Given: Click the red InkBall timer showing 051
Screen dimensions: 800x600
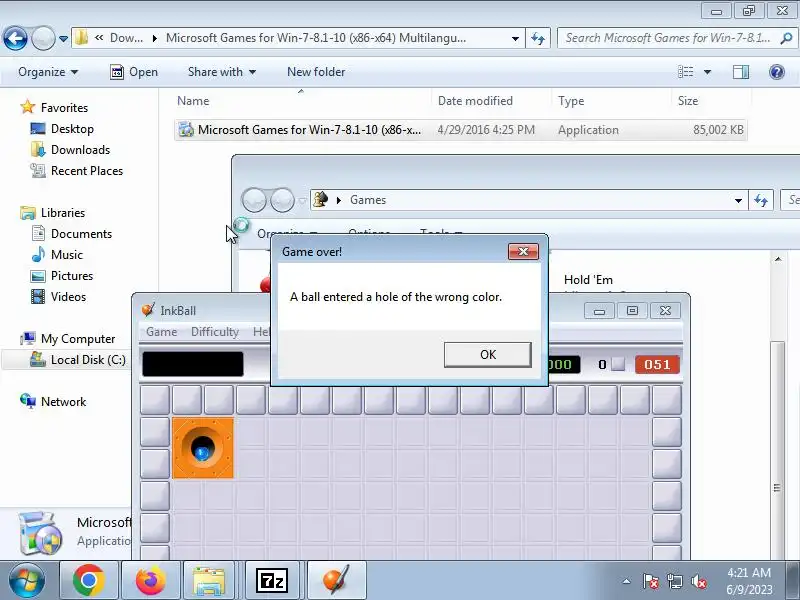Looking at the screenshot, I should (x=657, y=364).
